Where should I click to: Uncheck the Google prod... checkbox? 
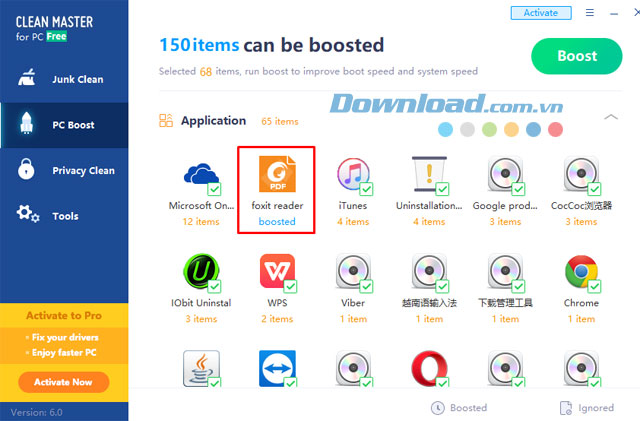[518, 189]
